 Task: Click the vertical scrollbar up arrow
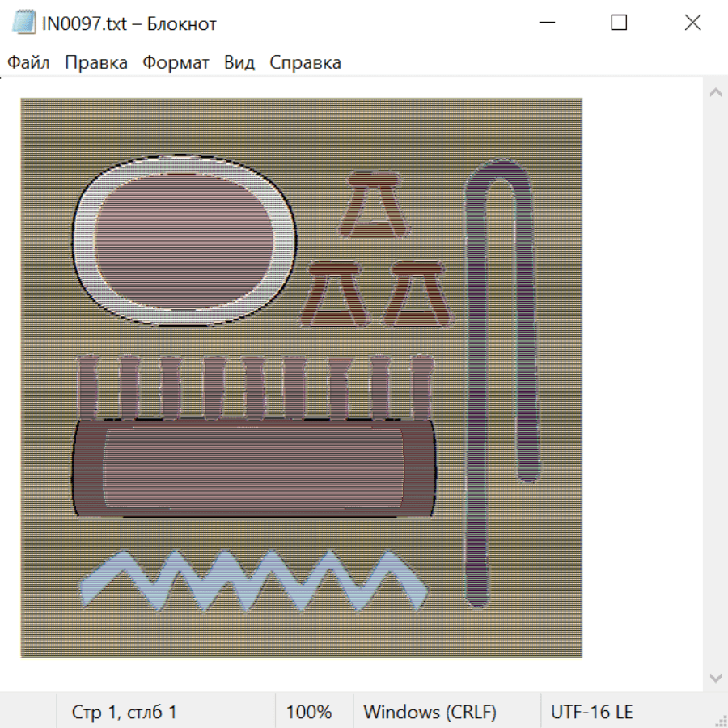click(715, 93)
